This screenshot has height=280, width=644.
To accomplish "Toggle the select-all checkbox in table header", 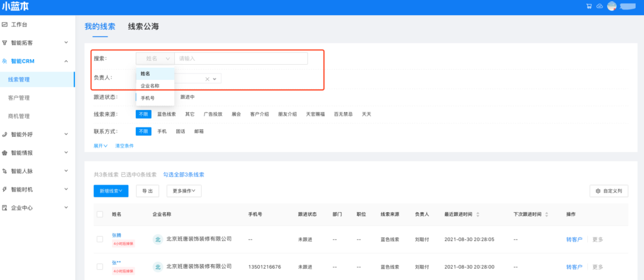I will tap(100, 214).
